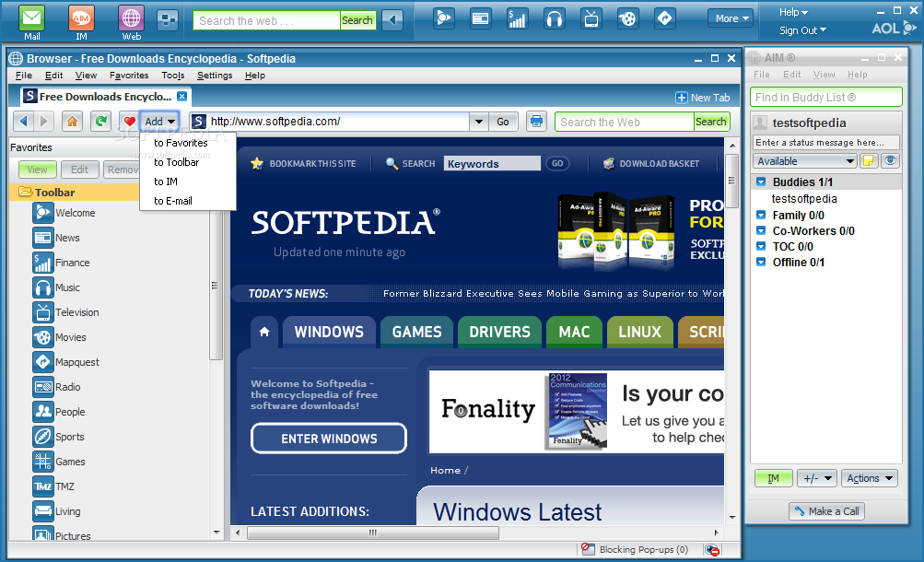
Task: Click the horizontal page scrollbar thumb
Action: pyautogui.click(x=373, y=533)
